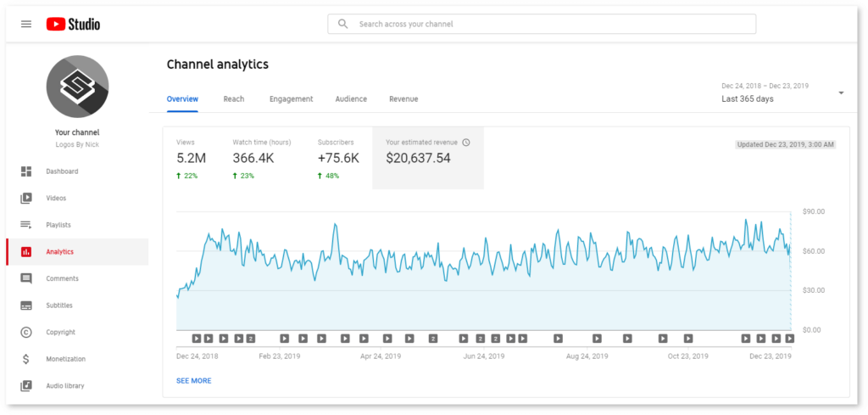Screen dimensions: 868x415
Task: Open Monetization in the sidebar
Action: pos(65,359)
